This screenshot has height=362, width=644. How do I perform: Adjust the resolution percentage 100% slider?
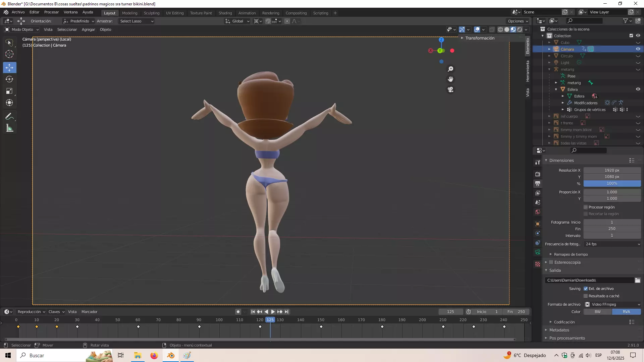tap(612, 184)
